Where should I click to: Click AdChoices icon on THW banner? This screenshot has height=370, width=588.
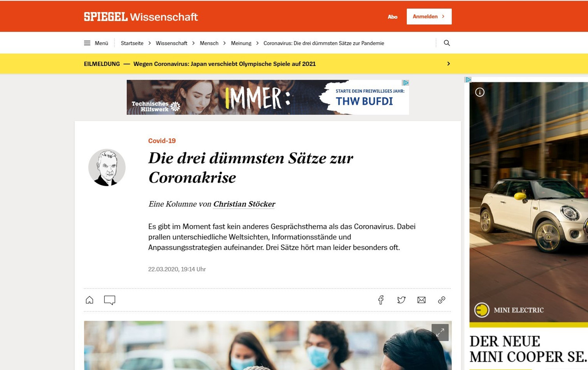pyautogui.click(x=405, y=83)
